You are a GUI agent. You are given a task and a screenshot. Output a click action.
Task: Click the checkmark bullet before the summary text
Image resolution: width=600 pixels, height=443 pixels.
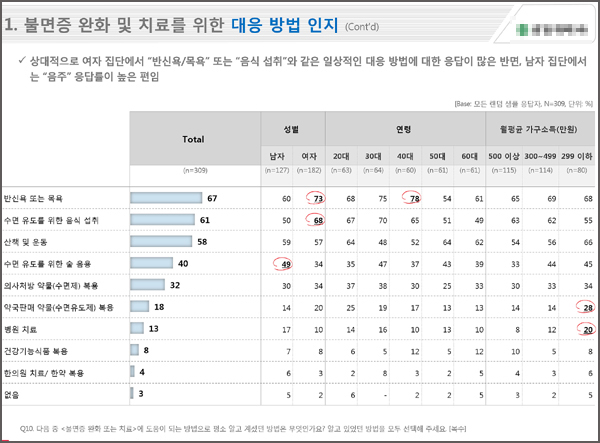[22, 60]
